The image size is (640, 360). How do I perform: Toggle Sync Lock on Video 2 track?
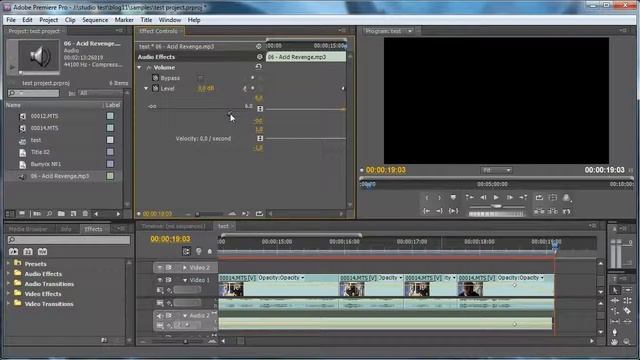[169, 268]
